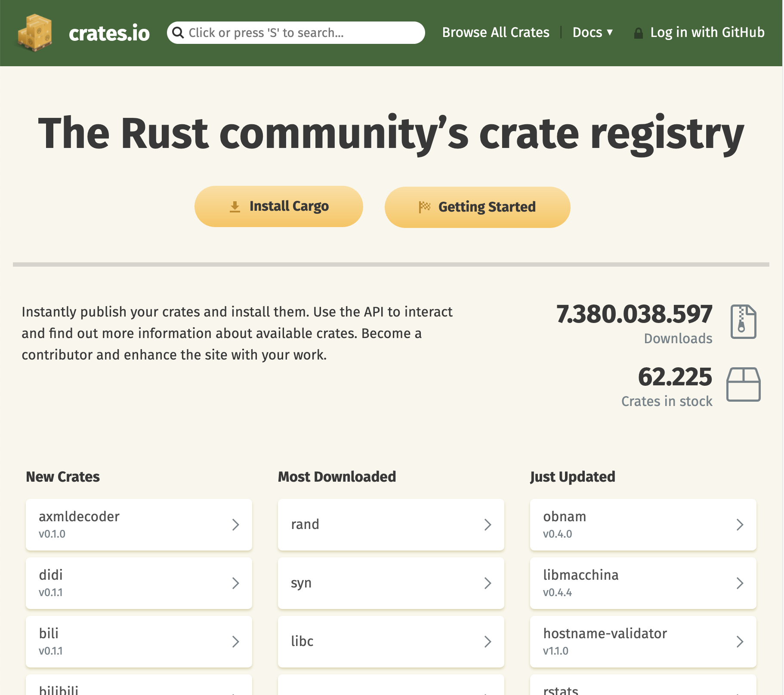Open the axmldecoder crate name
The height and width of the screenshot is (695, 784).
pos(79,517)
